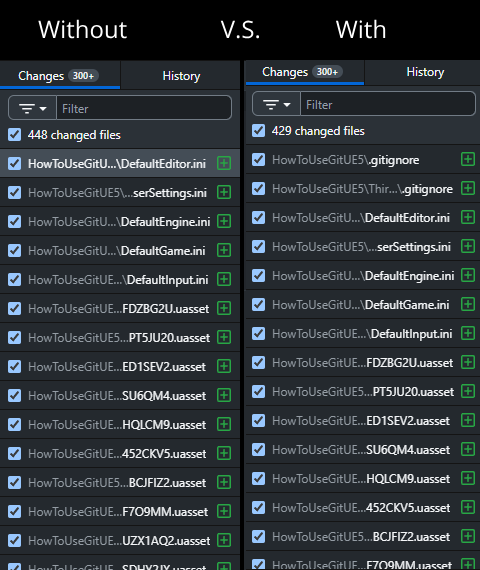Image resolution: width=480 pixels, height=570 pixels.
Task: Select DefaultEngine.ini file in the With panel
Action: tap(363, 276)
